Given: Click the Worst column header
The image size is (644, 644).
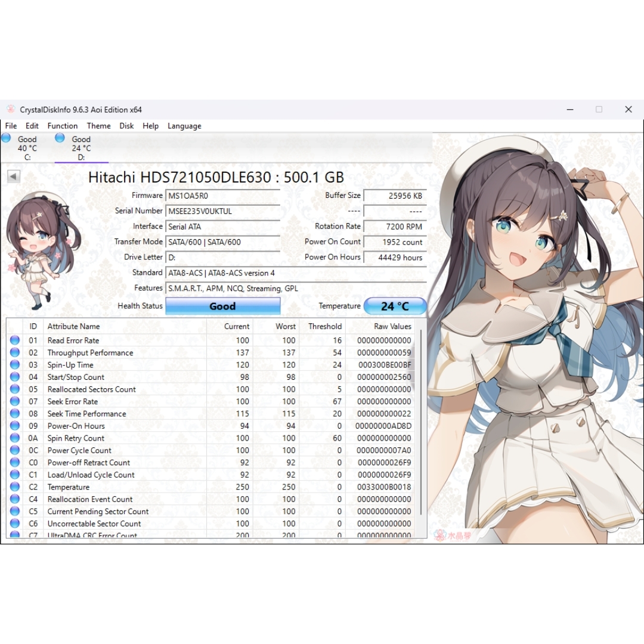Looking at the screenshot, I should [x=276, y=327].
